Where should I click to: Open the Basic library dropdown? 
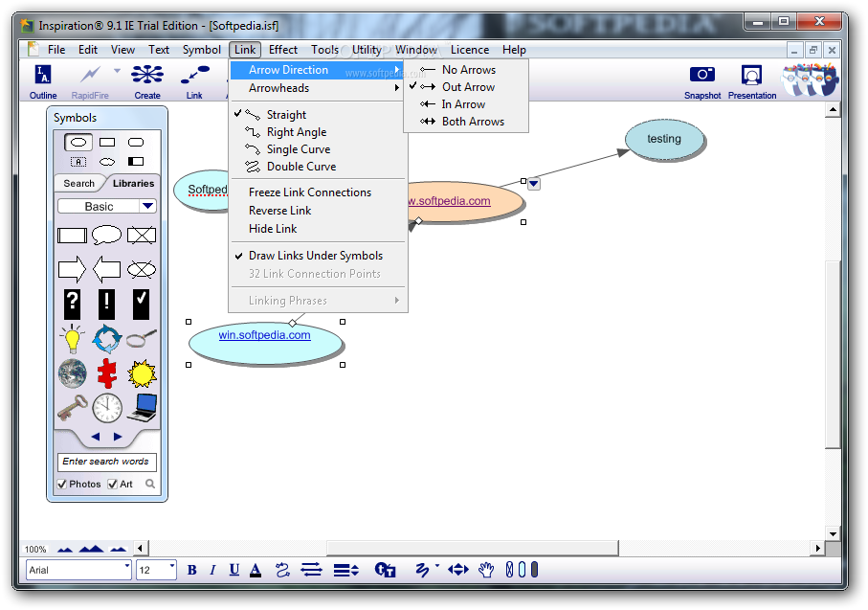click(x=147, y=206)
